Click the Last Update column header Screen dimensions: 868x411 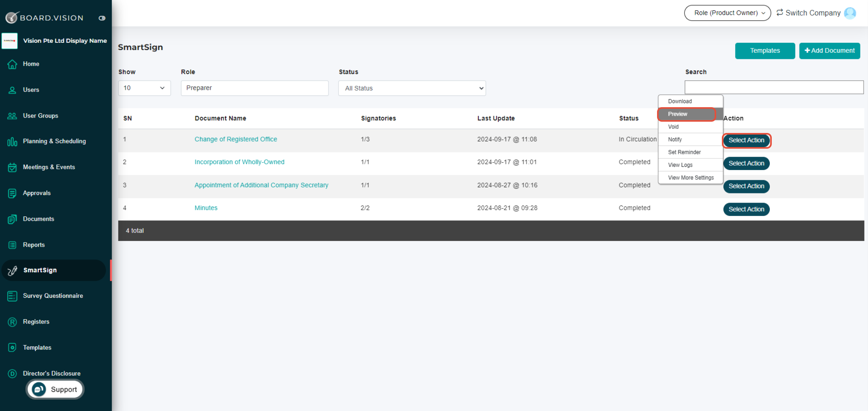496,118
